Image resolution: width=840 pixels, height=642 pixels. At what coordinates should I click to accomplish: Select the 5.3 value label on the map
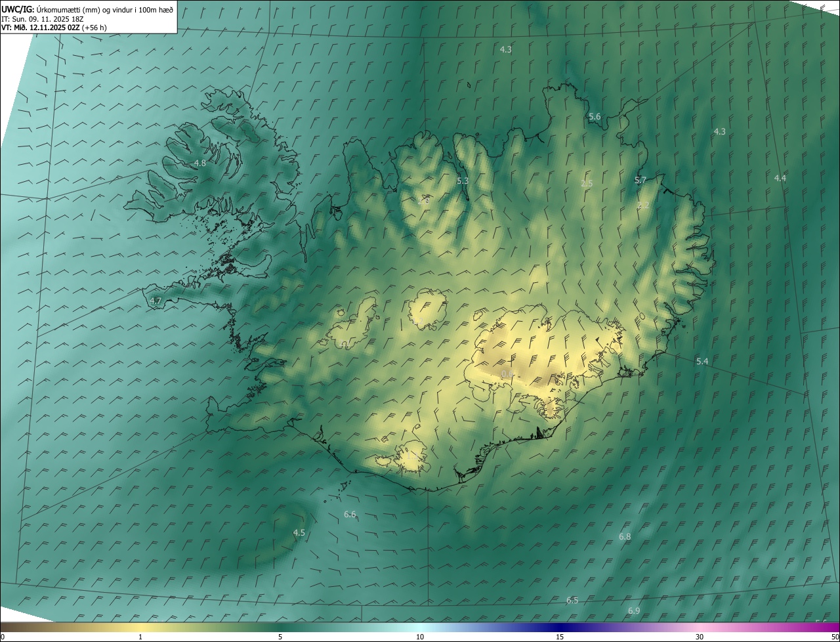[x=463, y=181]
